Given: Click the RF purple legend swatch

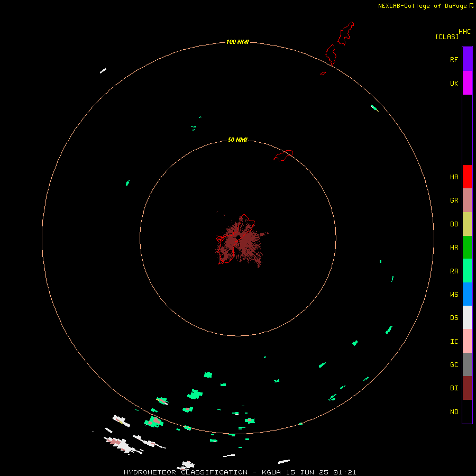Looking at the screenshot, I should click(467, 59).
